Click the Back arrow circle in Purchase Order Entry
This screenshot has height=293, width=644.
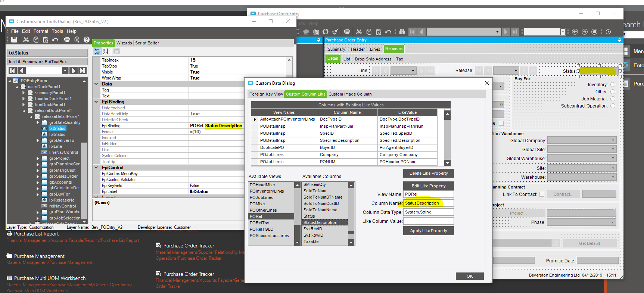click(575, 32)
